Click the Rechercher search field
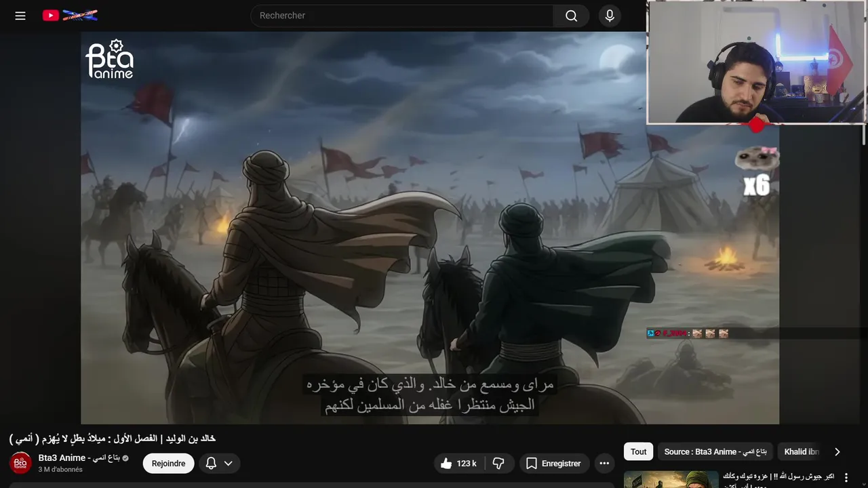Screen dimensions: 868x488 click(x=402, y=16)
